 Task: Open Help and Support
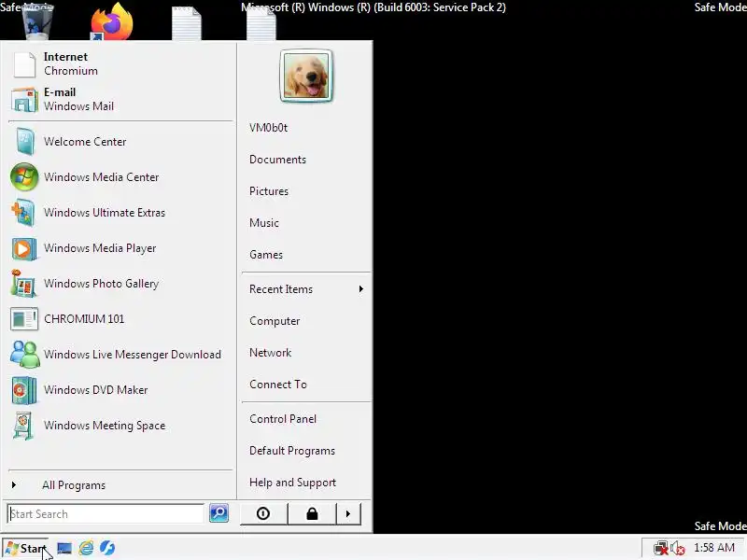[x=292, y=483]
